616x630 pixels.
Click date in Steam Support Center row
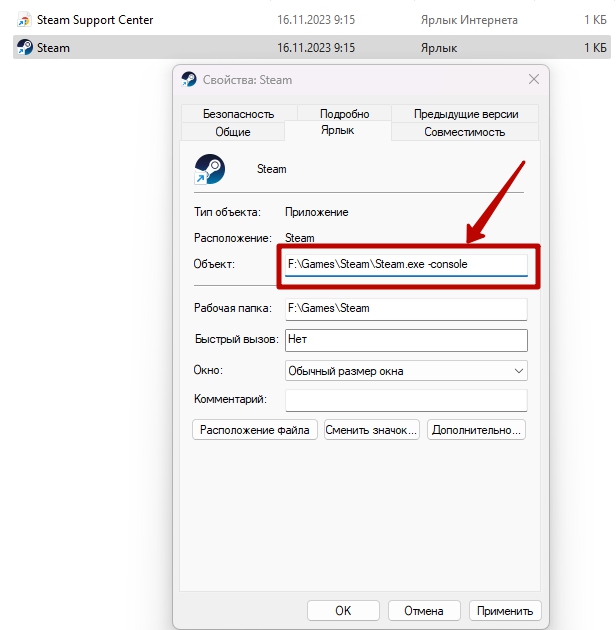(x=316, y=20)
